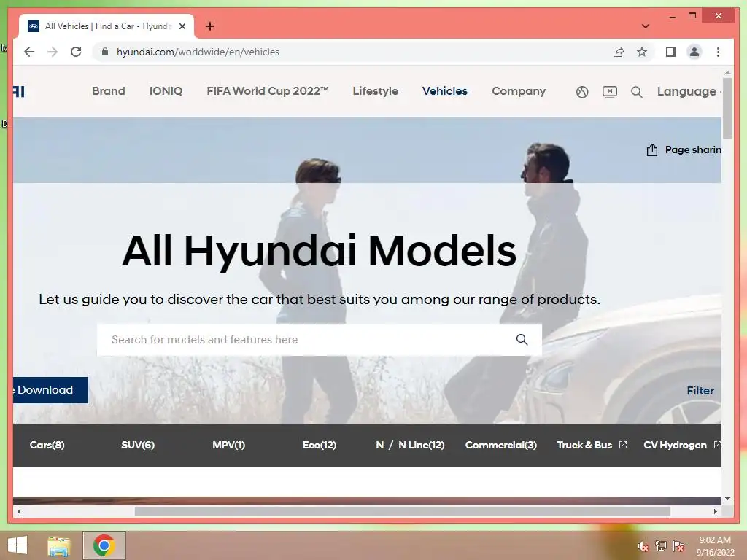View site info via the padlock icon
This screenshot has height=560, width=747.
(105, 52)
